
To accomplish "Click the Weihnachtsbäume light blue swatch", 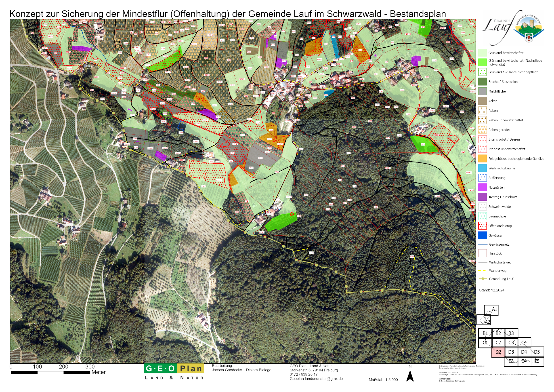I will coord(482,168).
